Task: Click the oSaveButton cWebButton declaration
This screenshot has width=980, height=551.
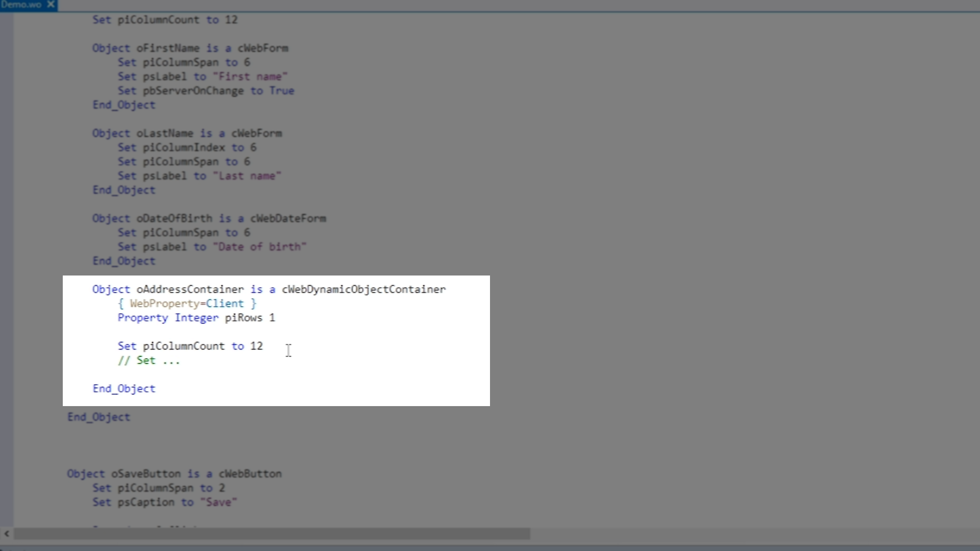Action: point(174,474)
